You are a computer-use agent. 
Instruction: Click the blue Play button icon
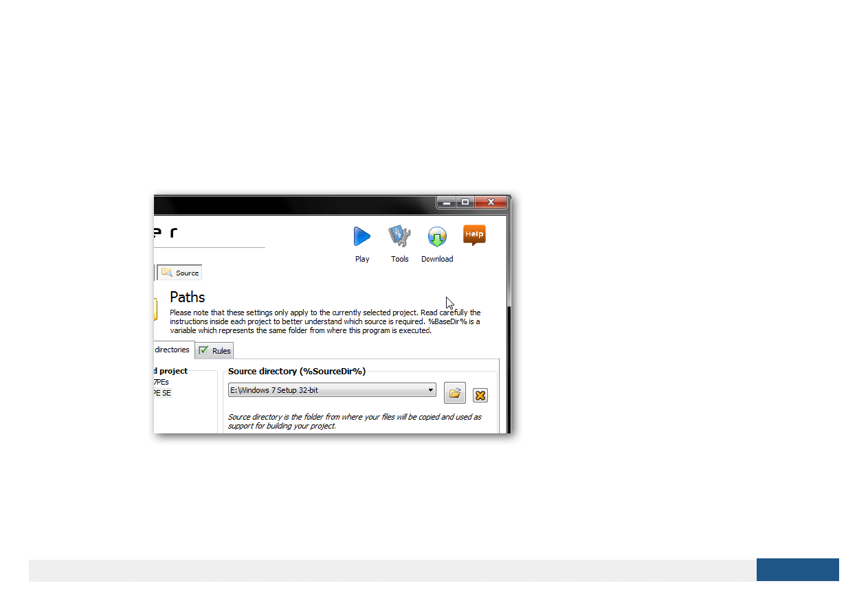pyautogui.click(x=362, y=237)
